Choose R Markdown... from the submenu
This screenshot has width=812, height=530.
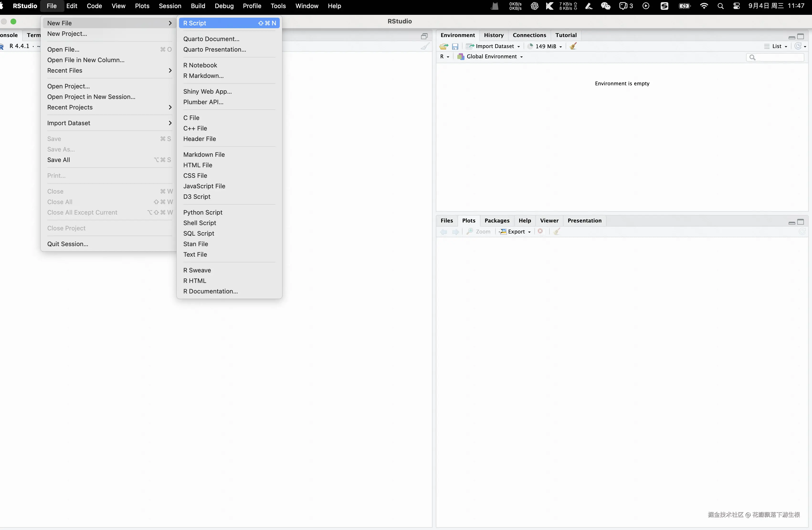click(203, 76)
